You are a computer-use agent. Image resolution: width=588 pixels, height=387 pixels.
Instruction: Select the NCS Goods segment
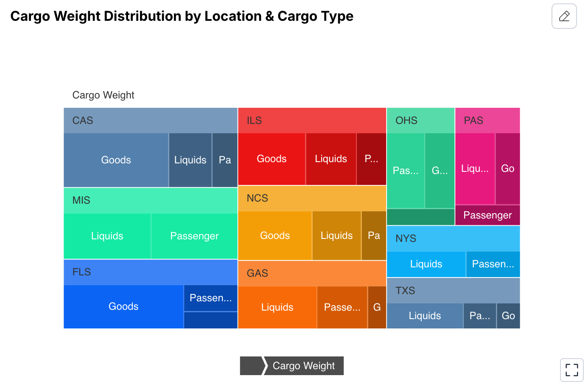(x=274, y=236)
